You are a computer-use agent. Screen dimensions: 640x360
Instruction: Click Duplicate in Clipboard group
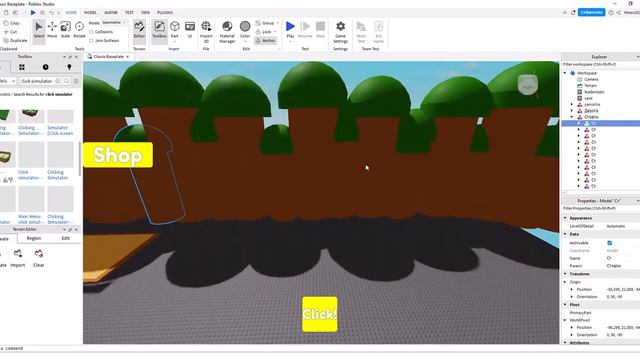[x=15, y=40]
